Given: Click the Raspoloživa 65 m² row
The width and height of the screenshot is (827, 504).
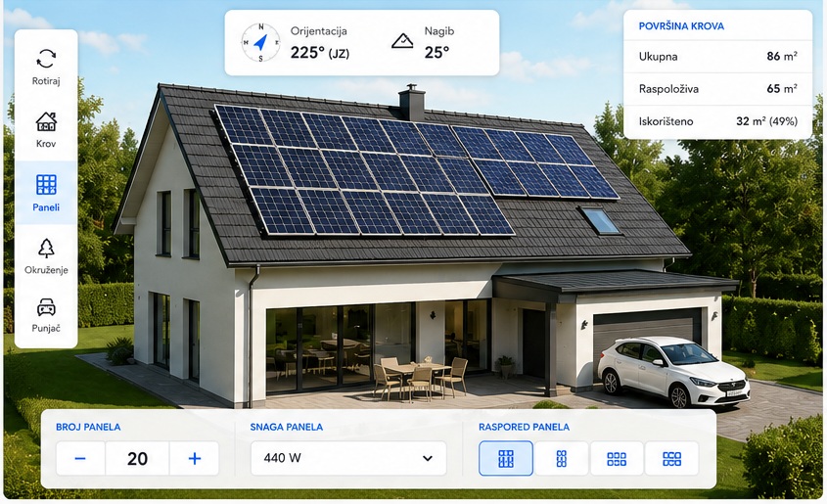Looking at the screenshot, I should (717, 89).
